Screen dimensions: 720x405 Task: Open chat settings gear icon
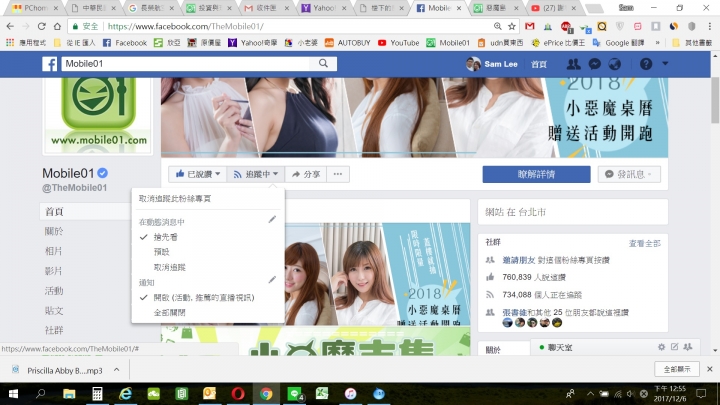pos(661,347)
